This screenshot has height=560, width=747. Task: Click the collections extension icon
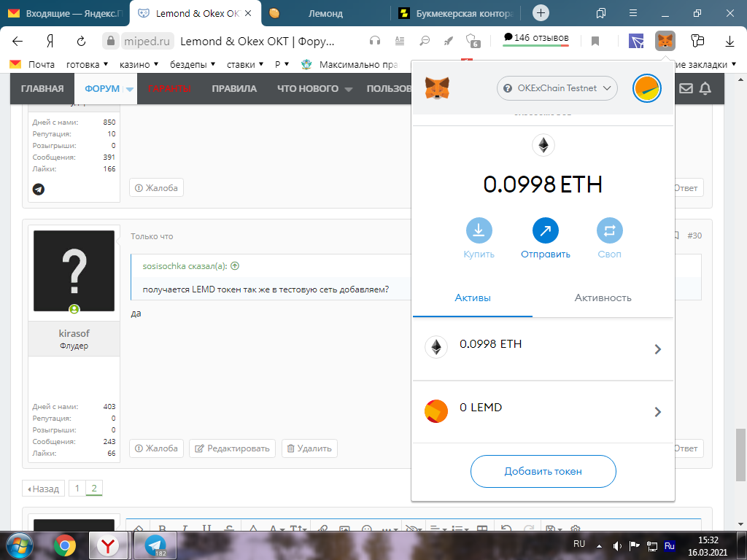coord(697,41)
